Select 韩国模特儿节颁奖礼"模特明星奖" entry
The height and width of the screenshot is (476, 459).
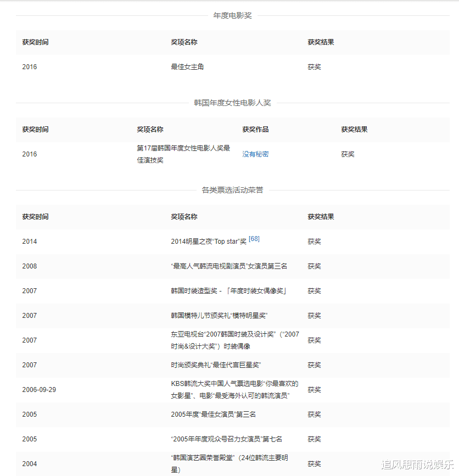(219, 316)
